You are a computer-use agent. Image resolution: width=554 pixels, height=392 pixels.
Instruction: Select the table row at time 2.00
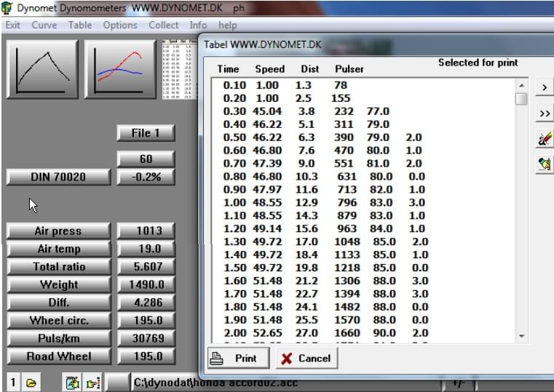click(363, 333)
